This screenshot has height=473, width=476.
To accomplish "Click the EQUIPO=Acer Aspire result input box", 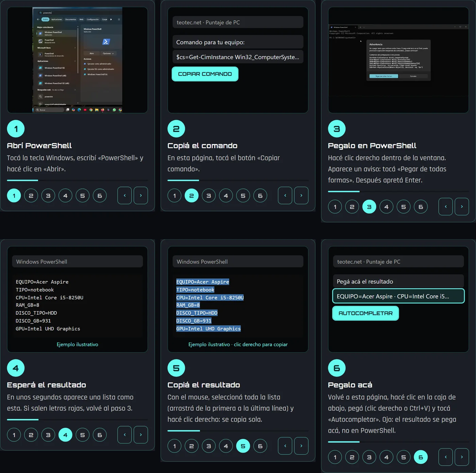I will (x=398, y=296).
